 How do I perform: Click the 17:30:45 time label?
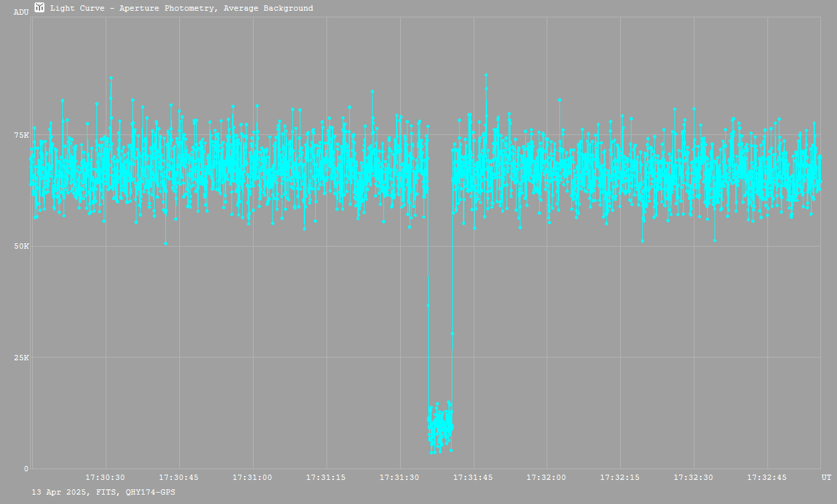(179, 477)
